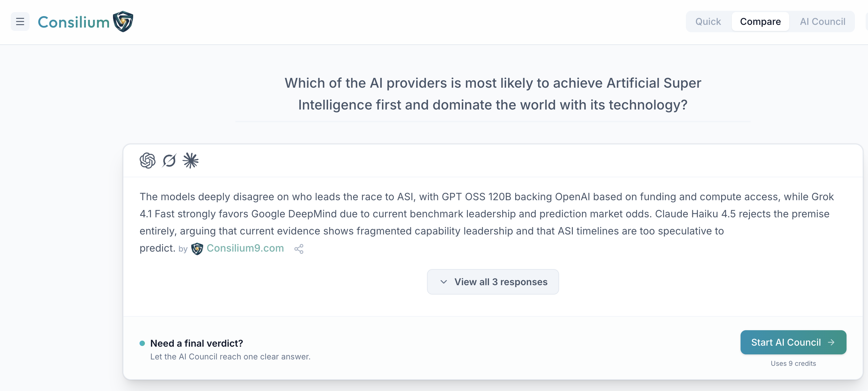Click the Consilium wordmark
The width and height of the screenshot is (868, 391).
(73, 22)
